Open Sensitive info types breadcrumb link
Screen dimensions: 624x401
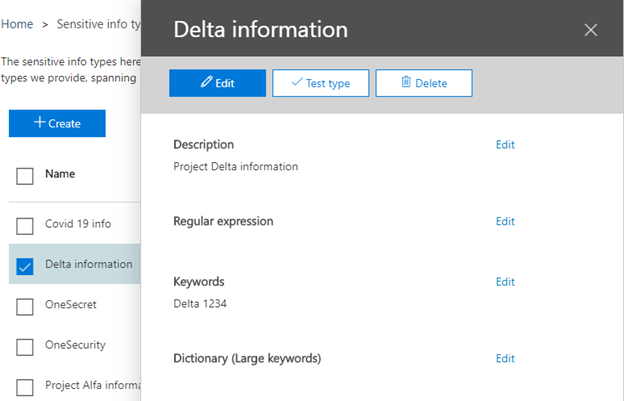tap(98, 24)
